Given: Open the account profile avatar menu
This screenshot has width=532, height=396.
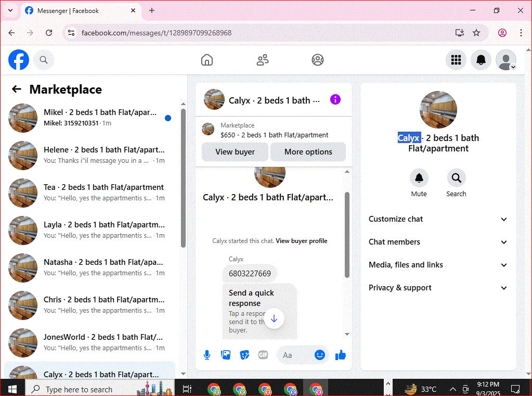Looking at the screenshot, I should [x=506, y=60].
